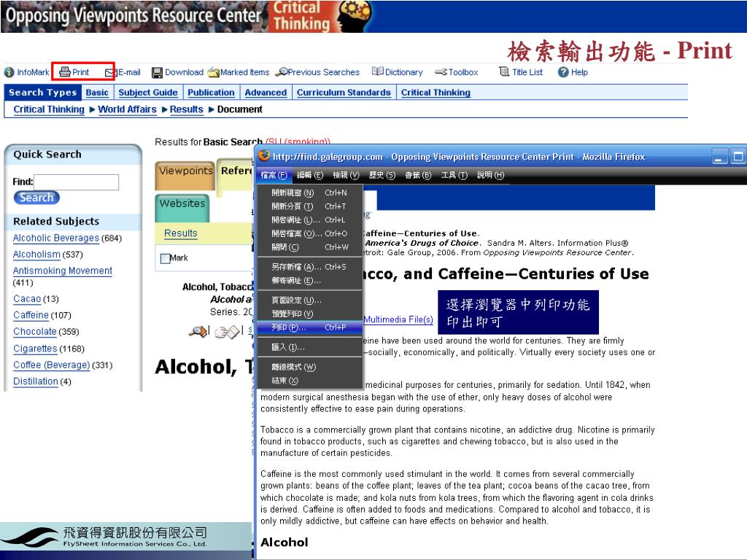Image resolution: width=747 pixels, height=560 pixels.
Task: Open the Dictionary book icon
Action: 377,71
